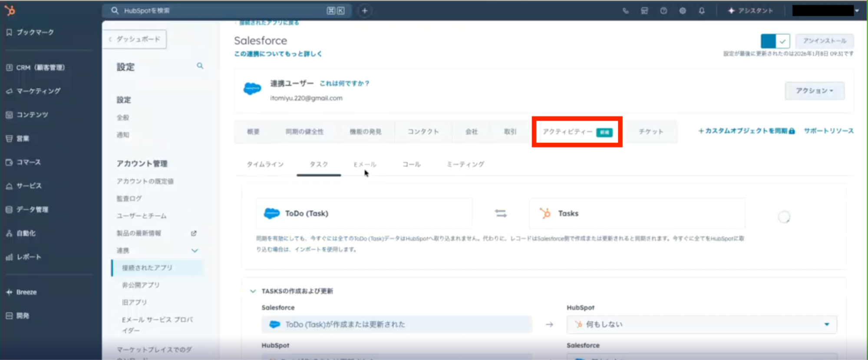Screen dimensions: 868x360
Task: Open 接続されたアプリ in settings sidebar
Action: 147,268
